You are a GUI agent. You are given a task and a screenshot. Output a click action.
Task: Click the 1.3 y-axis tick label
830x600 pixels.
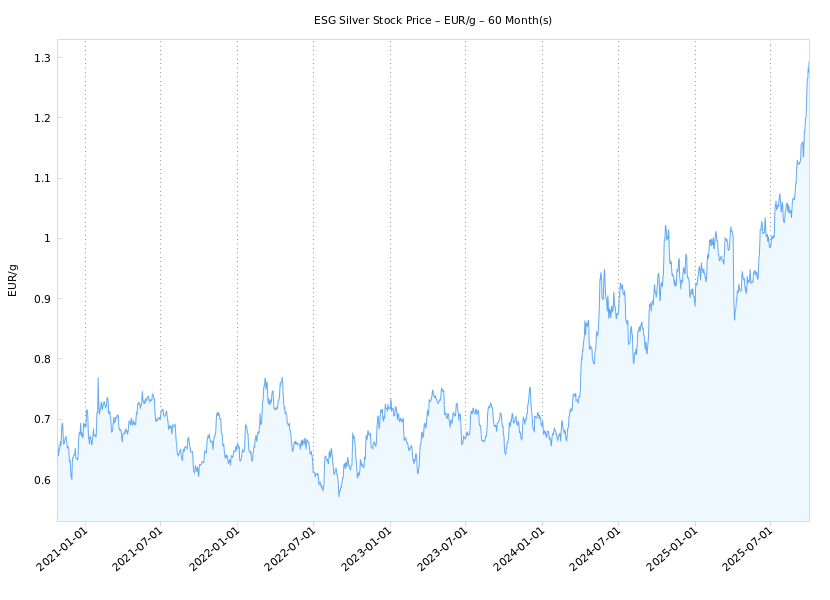40,58
